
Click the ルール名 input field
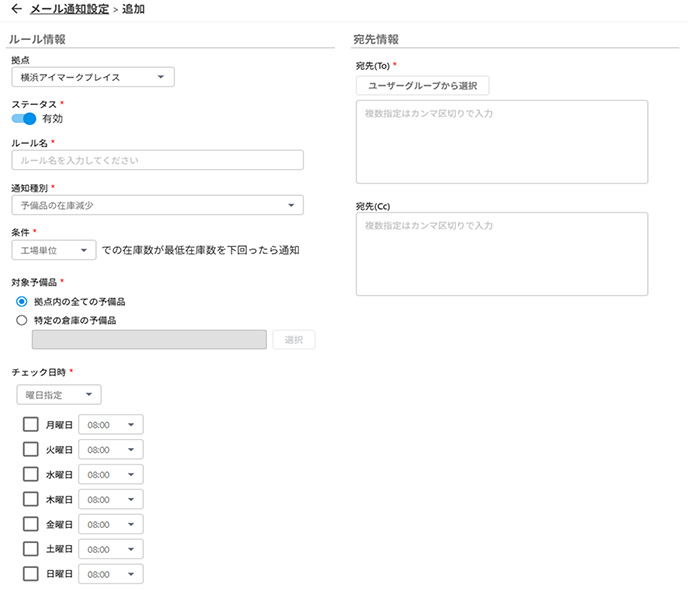[158, 160]
